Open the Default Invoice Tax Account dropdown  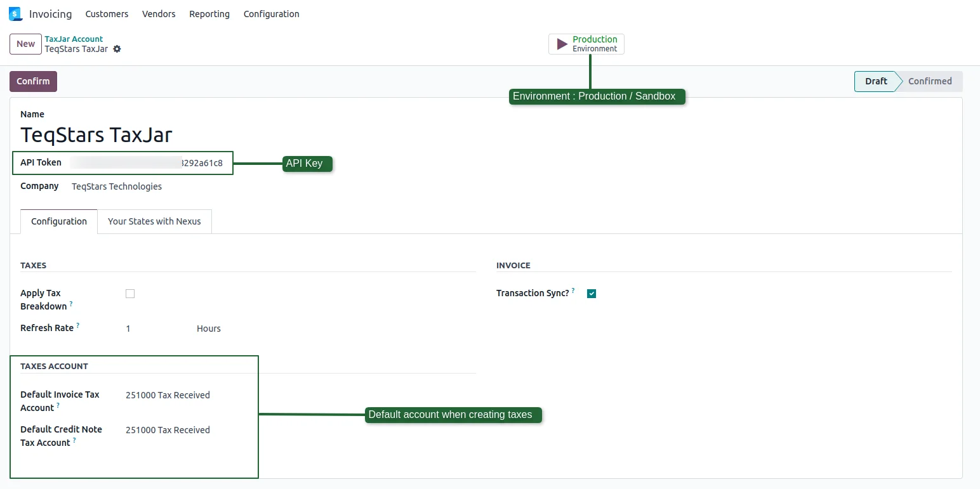168,395
